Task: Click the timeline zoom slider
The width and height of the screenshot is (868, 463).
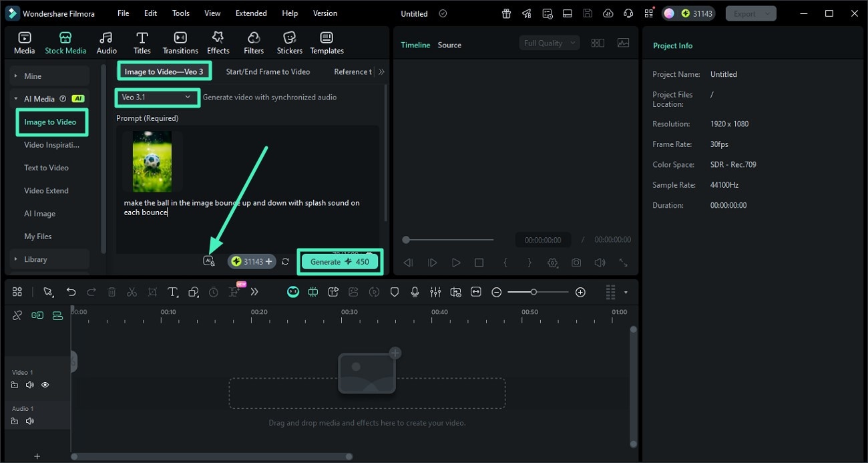Action: tap(535, 292)
